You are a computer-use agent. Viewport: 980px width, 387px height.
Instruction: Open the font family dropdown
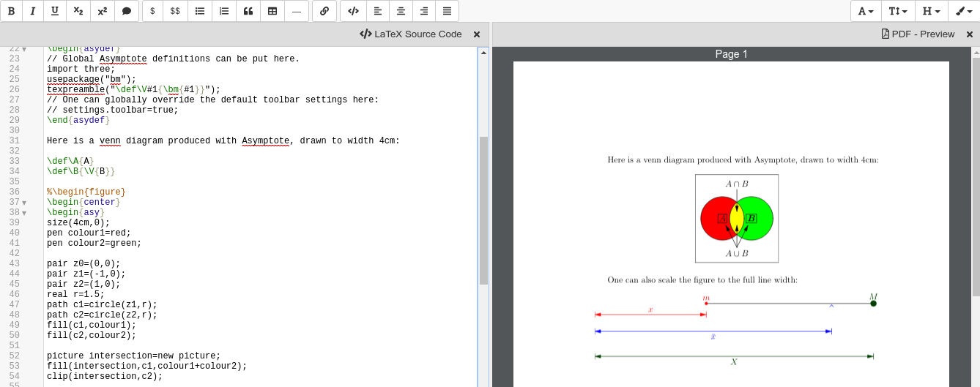[x=866, y=11]
